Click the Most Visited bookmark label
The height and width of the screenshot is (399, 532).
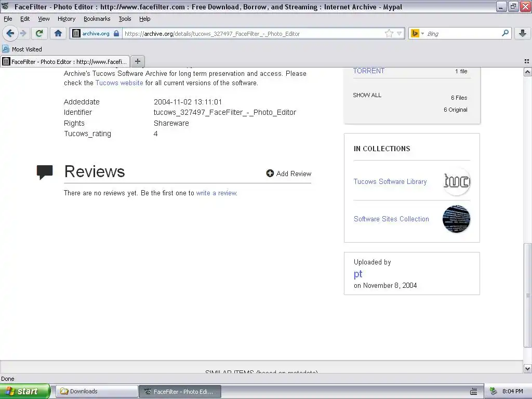[27, 49]
